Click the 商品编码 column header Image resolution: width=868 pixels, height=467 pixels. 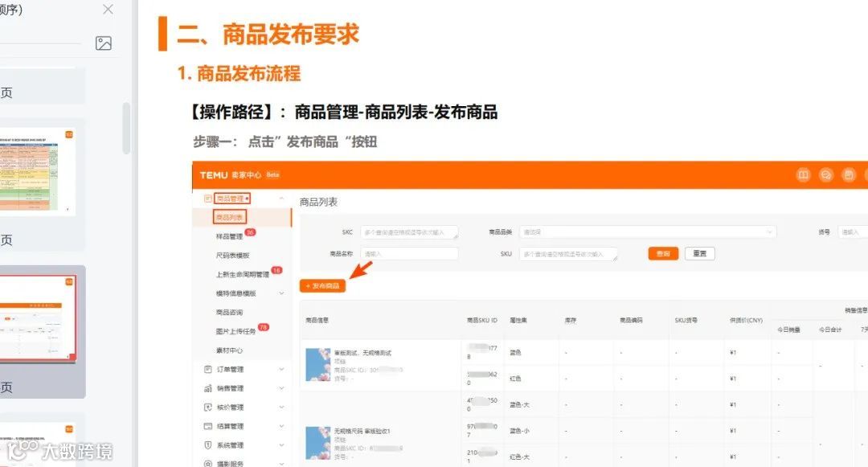point(631,321)
